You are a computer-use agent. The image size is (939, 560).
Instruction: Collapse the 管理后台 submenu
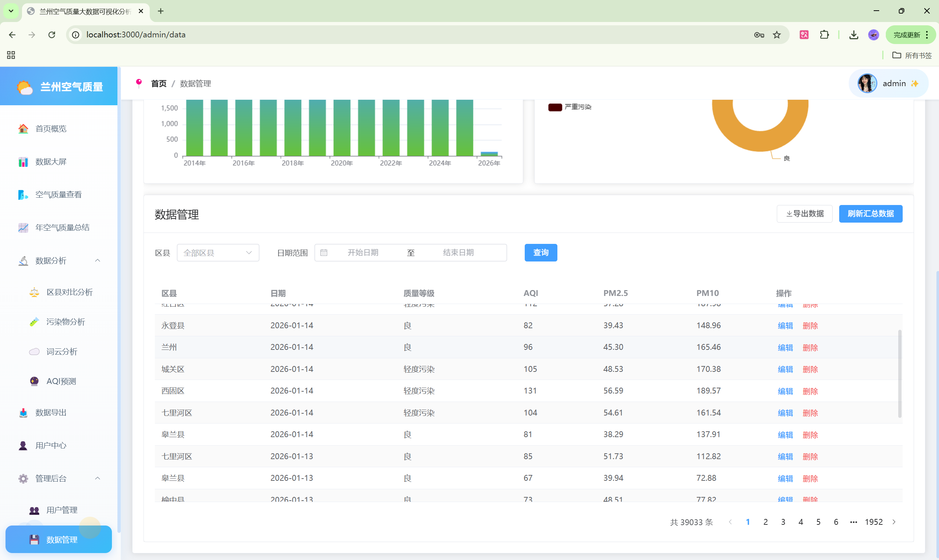pos(97,479)
